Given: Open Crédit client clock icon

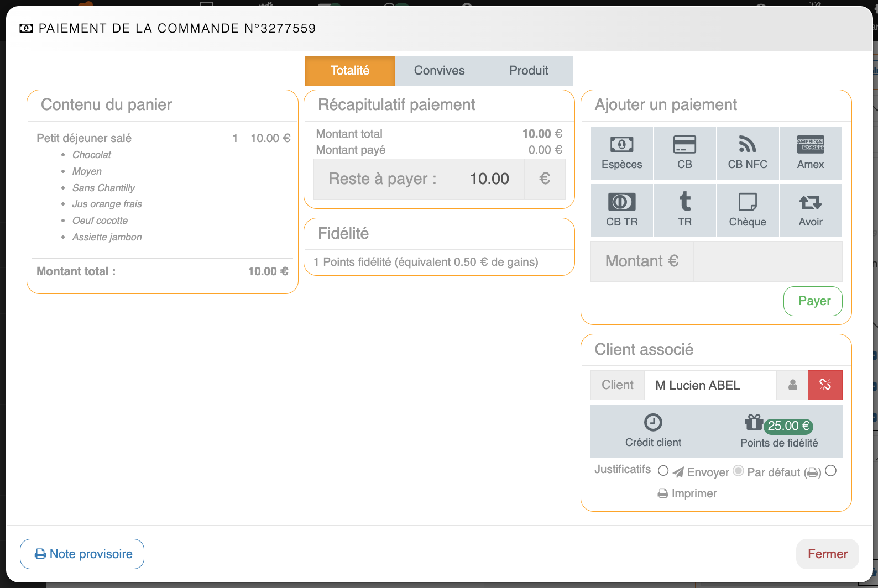Looking at the screenshot, I should point(653,423).
